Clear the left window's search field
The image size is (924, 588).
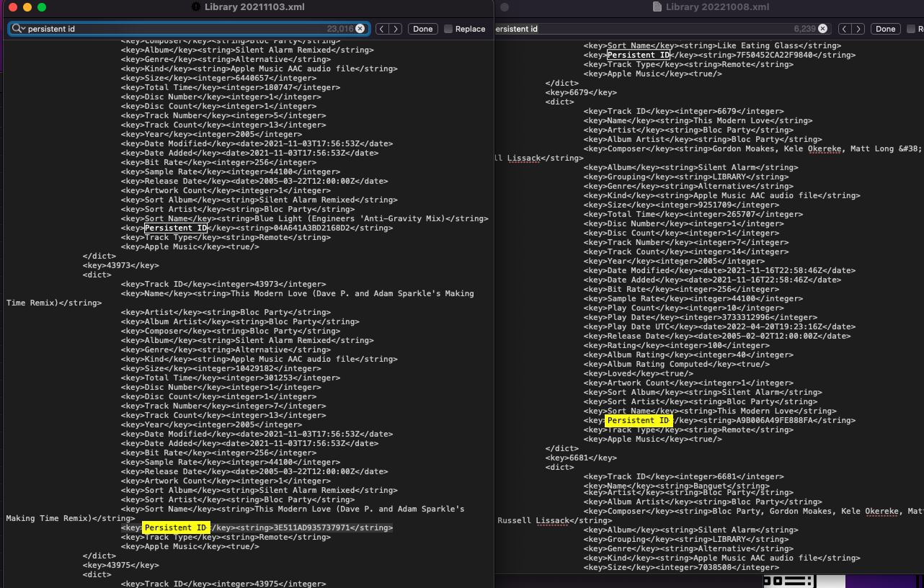(x=360, y=29)
